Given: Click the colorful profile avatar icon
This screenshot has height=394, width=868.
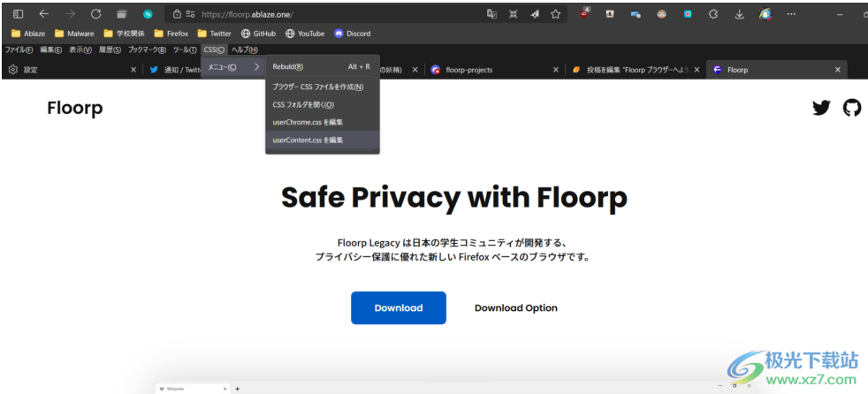Looking at the screenshot, I should (765, 14).
